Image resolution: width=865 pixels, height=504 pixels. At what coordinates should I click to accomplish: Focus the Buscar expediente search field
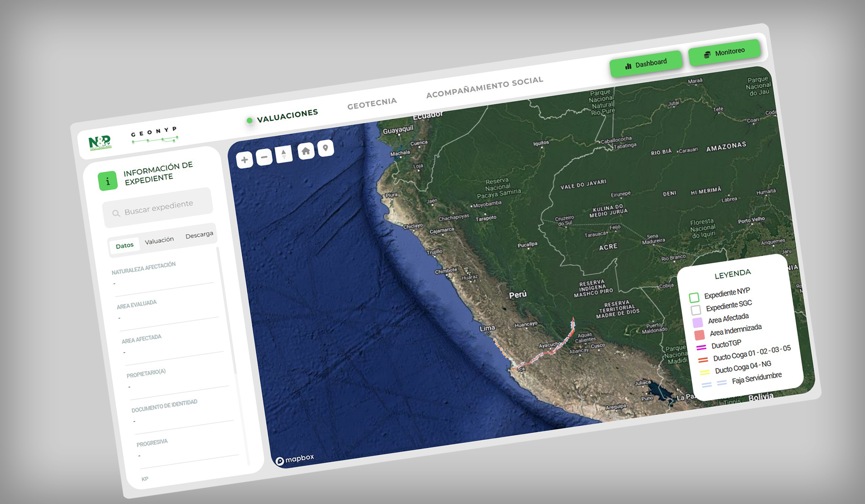tap(159, 207)
